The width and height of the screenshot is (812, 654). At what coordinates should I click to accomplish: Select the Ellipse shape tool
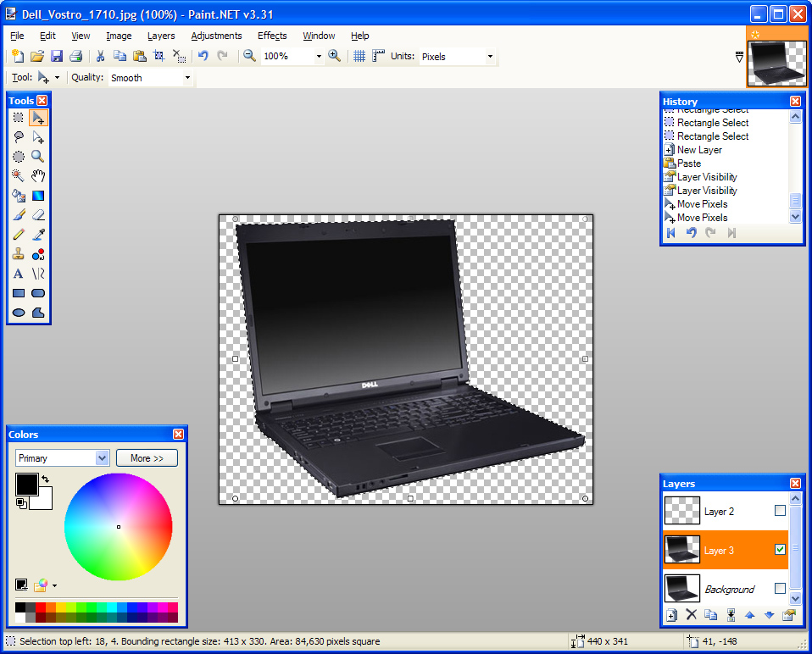coord(18,313)
